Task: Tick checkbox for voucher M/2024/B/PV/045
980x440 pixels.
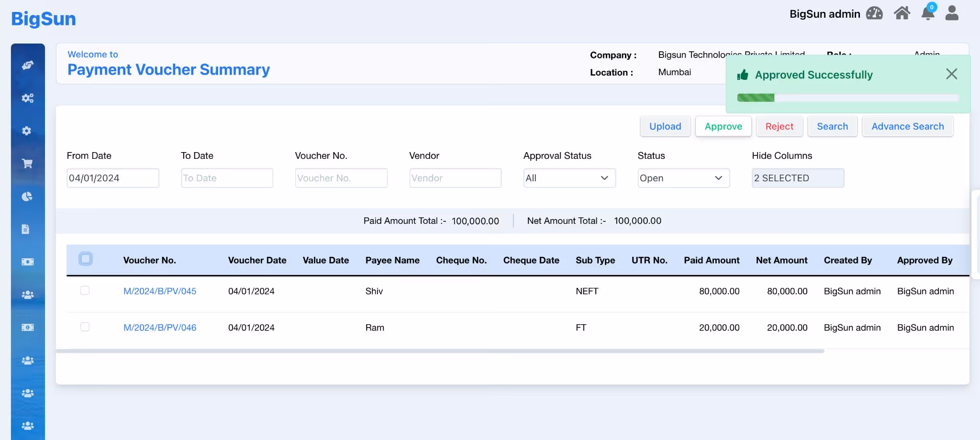Action: pyautogui.click(x=85, y=290)
